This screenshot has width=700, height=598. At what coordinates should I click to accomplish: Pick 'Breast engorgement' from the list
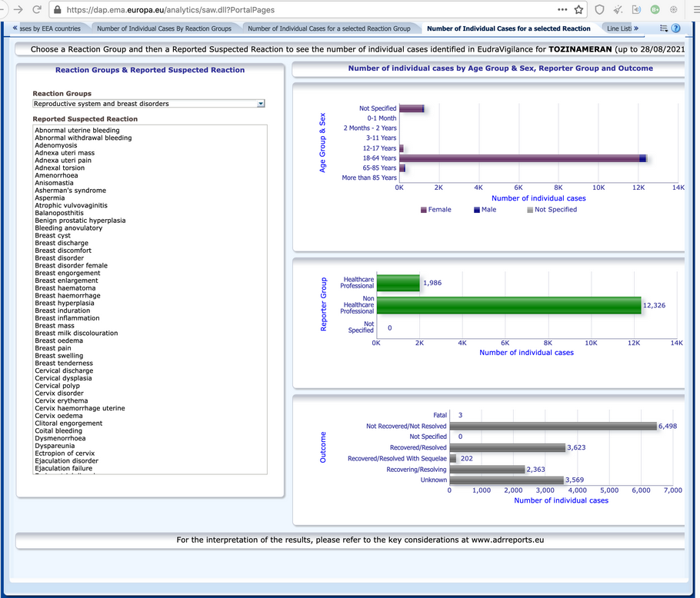[68, 273]
